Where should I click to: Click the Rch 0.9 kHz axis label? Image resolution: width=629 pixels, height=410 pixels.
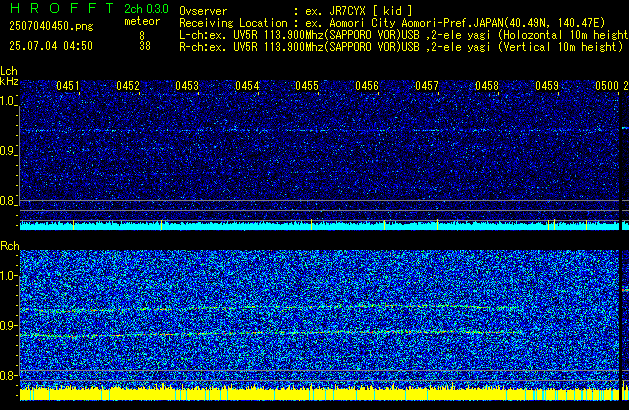click(8, 325)
